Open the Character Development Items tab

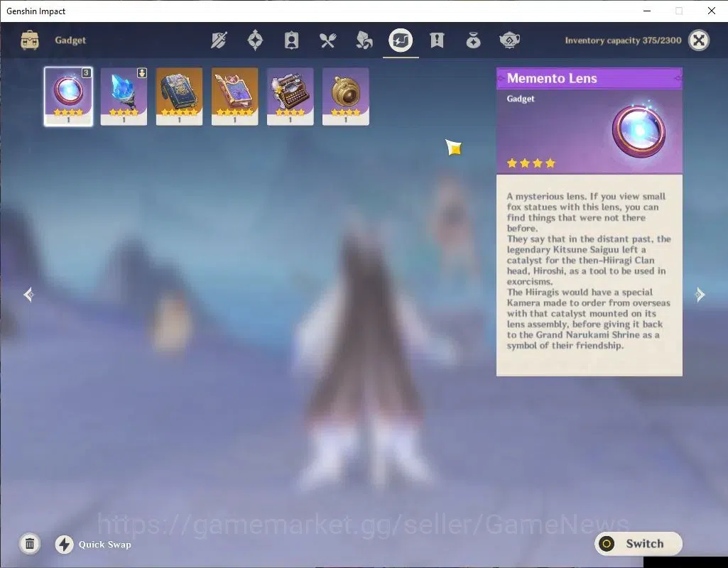tap(291, 40)
